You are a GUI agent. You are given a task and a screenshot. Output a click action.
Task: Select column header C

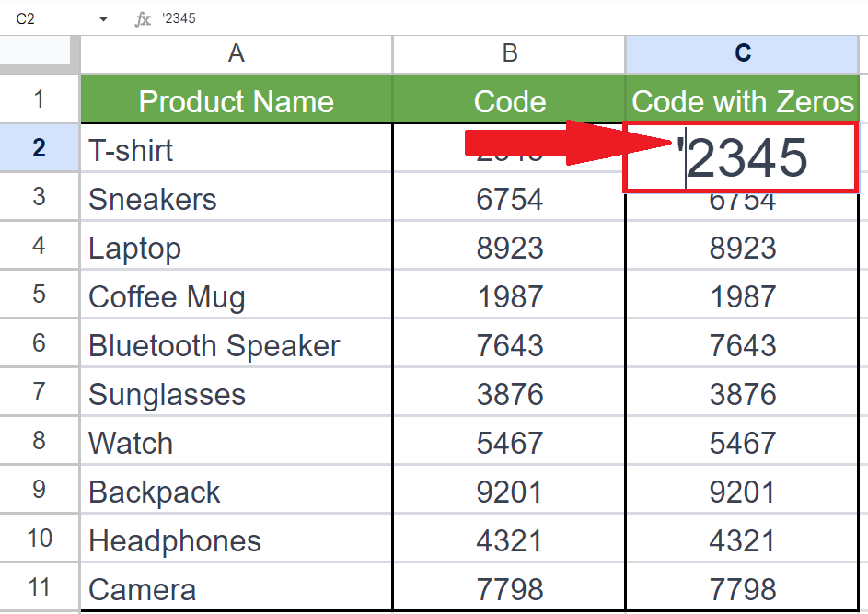[741, 55]
